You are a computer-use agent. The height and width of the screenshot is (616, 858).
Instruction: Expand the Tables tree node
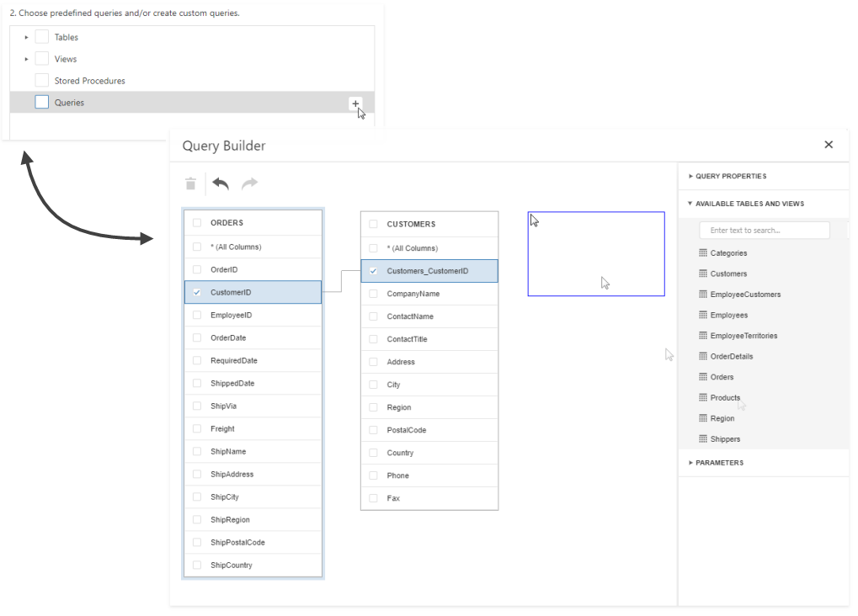click(x=26, y=37)
